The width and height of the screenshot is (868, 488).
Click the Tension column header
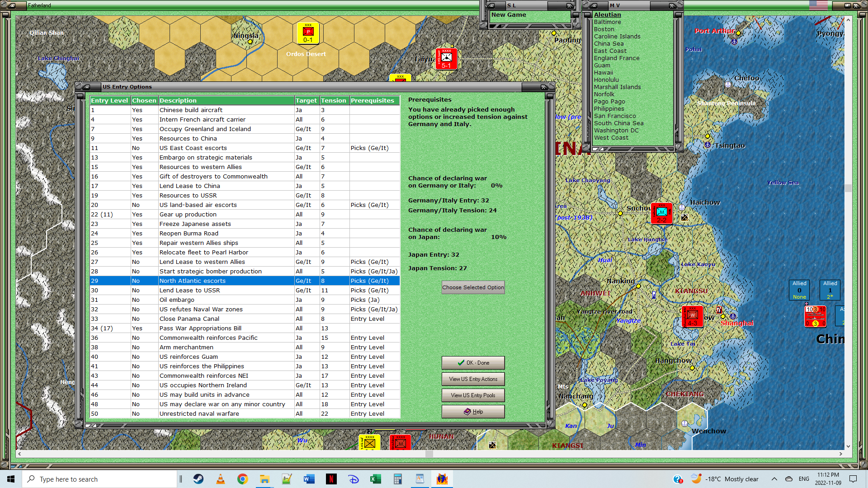pyautogui.click(x=334, y=100)
